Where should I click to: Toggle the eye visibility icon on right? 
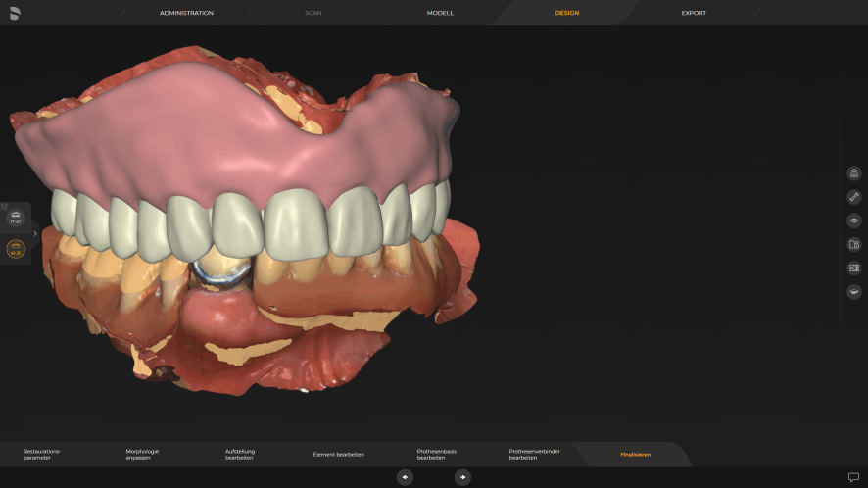pyautogui.click(x=853, y=220)
